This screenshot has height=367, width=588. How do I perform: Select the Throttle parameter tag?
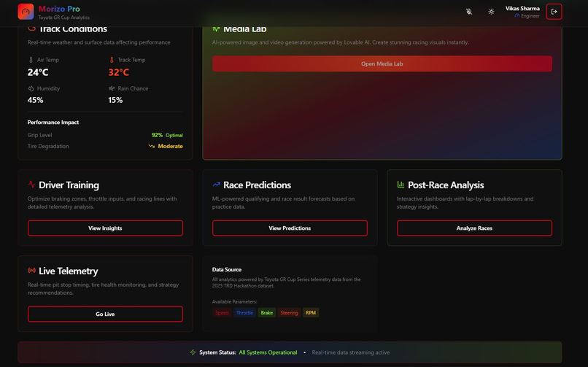(244, 313)
